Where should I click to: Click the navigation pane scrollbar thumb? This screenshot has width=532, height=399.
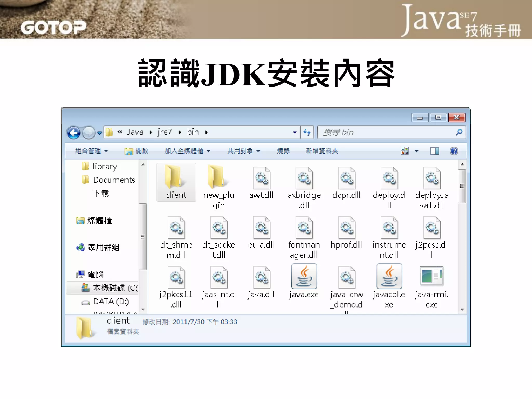[x=143, y=237]
